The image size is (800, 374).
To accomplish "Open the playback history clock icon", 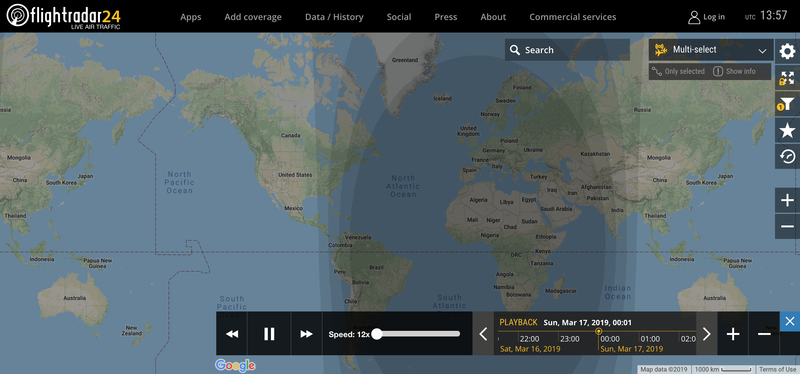I will [787, 157].
